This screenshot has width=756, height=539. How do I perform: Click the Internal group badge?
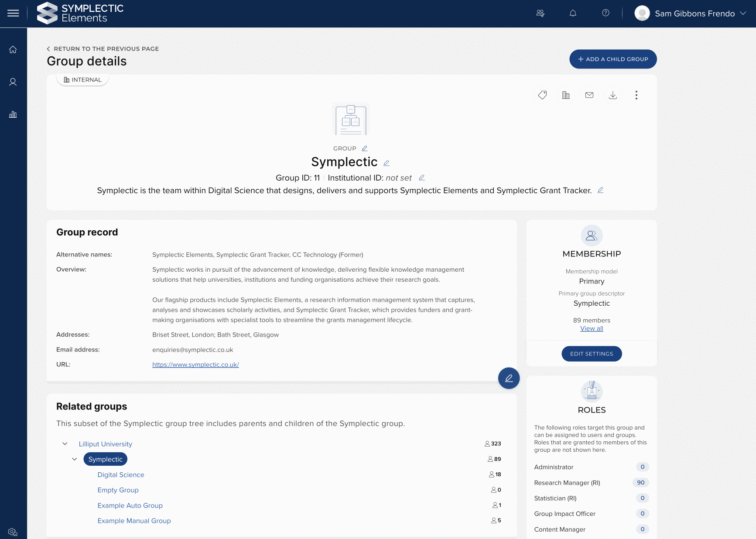coord(82,80)
